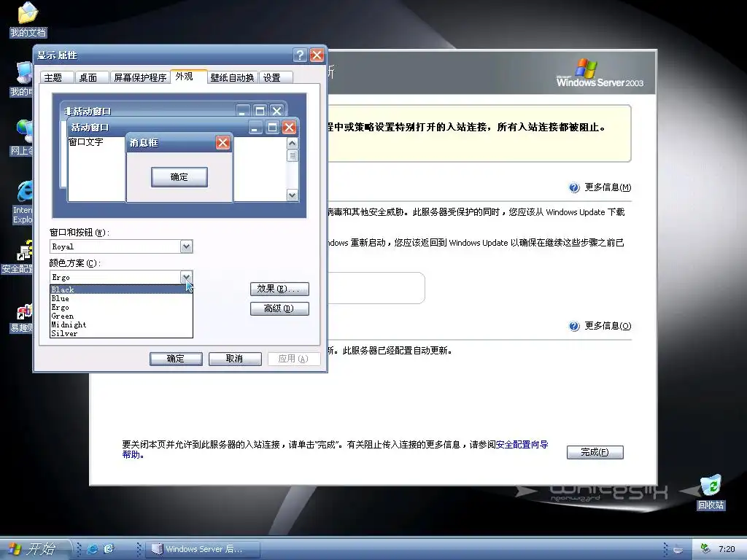Screen dimensions: 747x560
Task: Open the 更多信息(M) link
Action: pyautogui.click(x=608, y=187)
